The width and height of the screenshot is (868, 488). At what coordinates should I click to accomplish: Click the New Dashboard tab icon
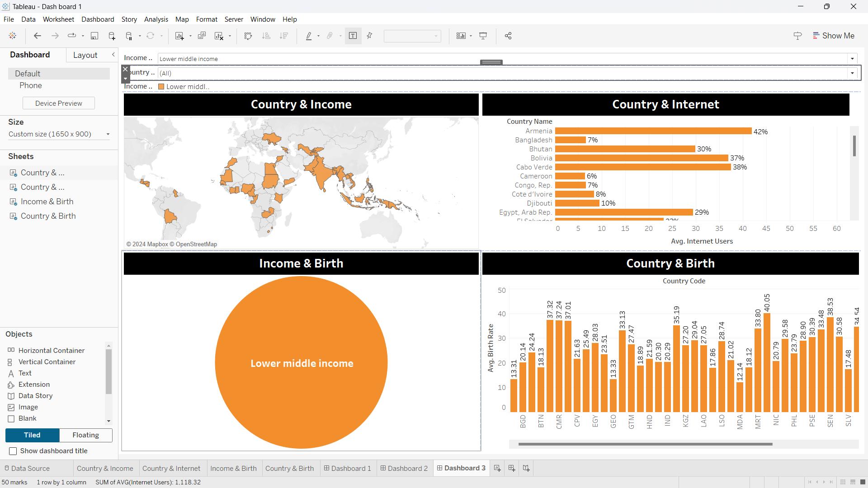[x=512, y=468]
